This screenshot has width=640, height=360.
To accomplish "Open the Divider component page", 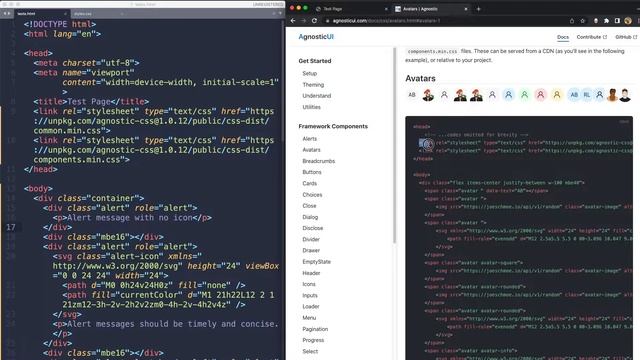I will (x=311, y=239).
